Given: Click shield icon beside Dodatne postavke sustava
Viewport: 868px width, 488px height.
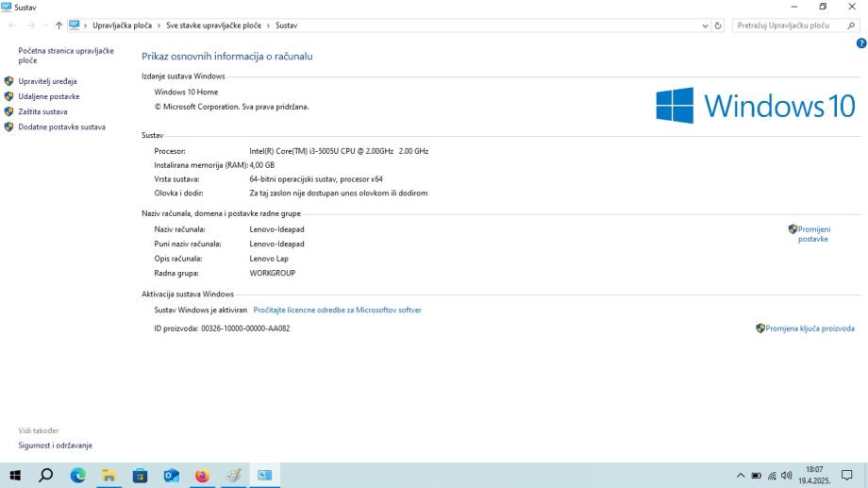Looking at the screenshot, I should click(8, 126).
